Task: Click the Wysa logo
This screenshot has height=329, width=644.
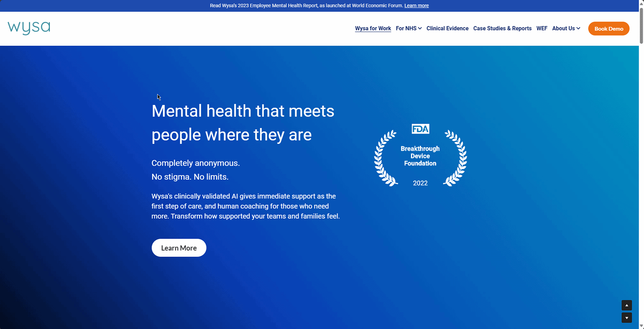Action: 29,28
